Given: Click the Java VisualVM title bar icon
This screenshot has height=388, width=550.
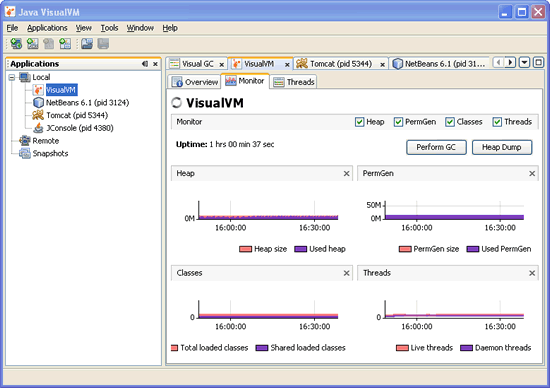Looking at the screenshot, I should point(10,12).
